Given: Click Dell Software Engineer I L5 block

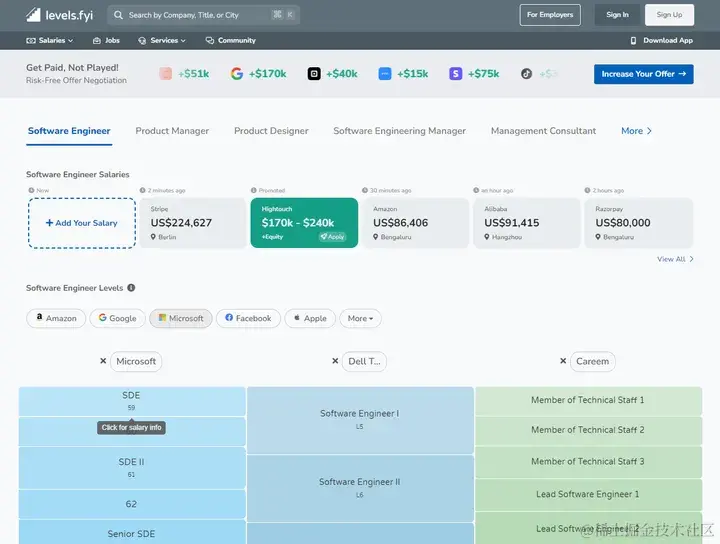Looking at the screenshot, I should point(360,420).
